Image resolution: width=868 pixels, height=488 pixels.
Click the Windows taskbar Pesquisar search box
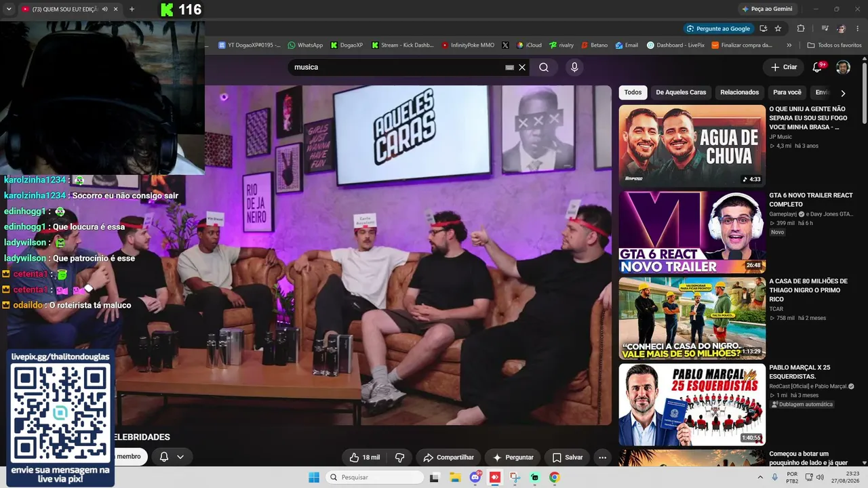point(375,477)
